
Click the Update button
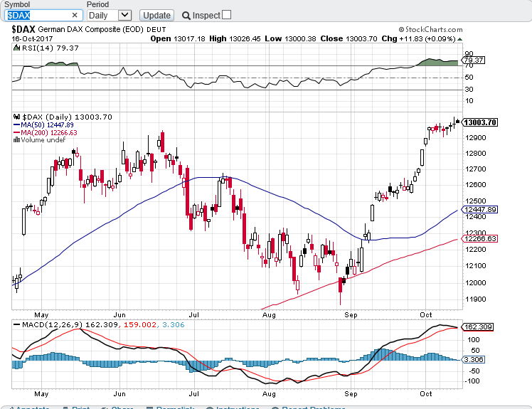click(x=156, y=15)
